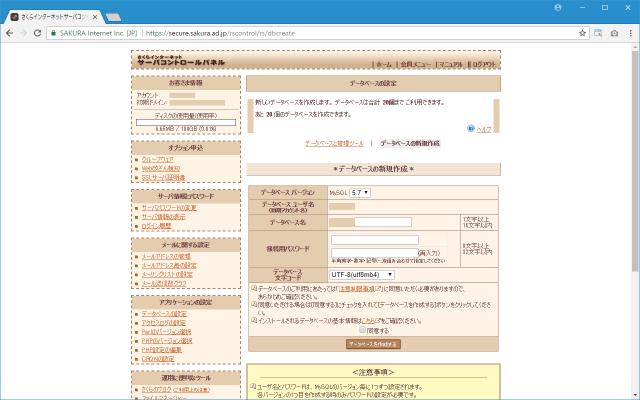Open メールアドレスの管理 link
This screenshot has width=640, height=400.
click(x=166, y=256)
